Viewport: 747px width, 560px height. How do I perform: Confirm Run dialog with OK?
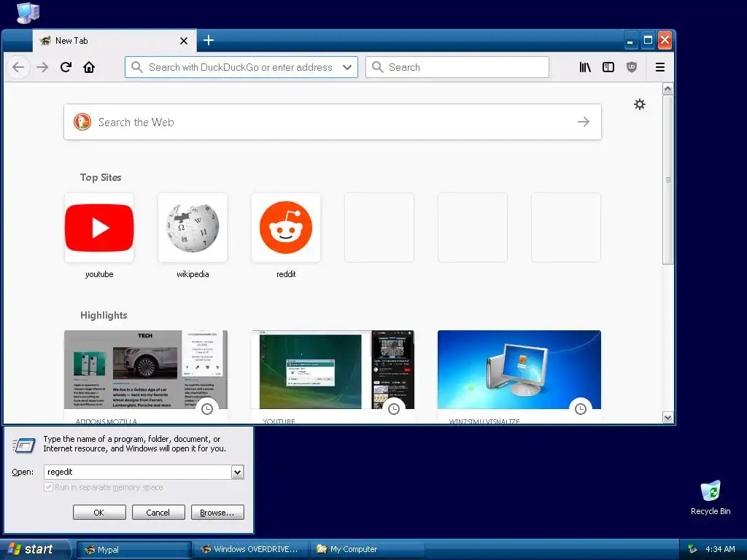click(x=99, y=513)
